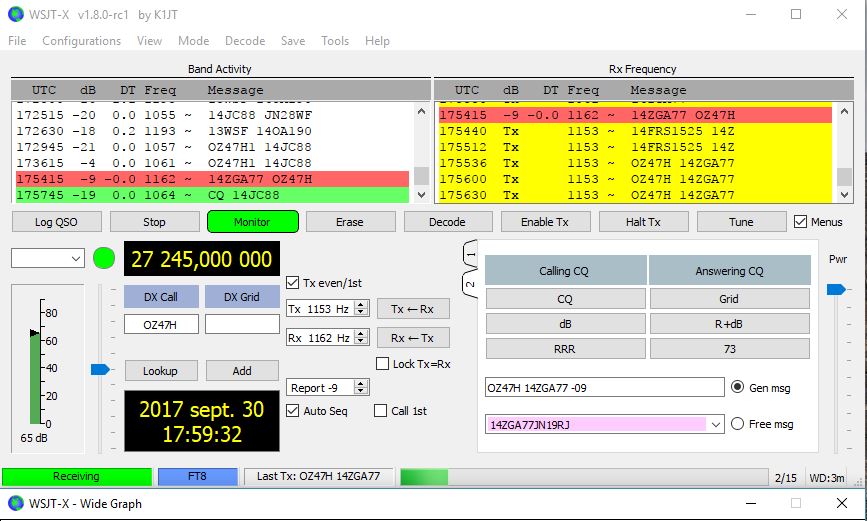867x521 pixels.
Task: Click Band Activity scrollbar down arrow
Action: pyautogui.click(x=421, y=195)
